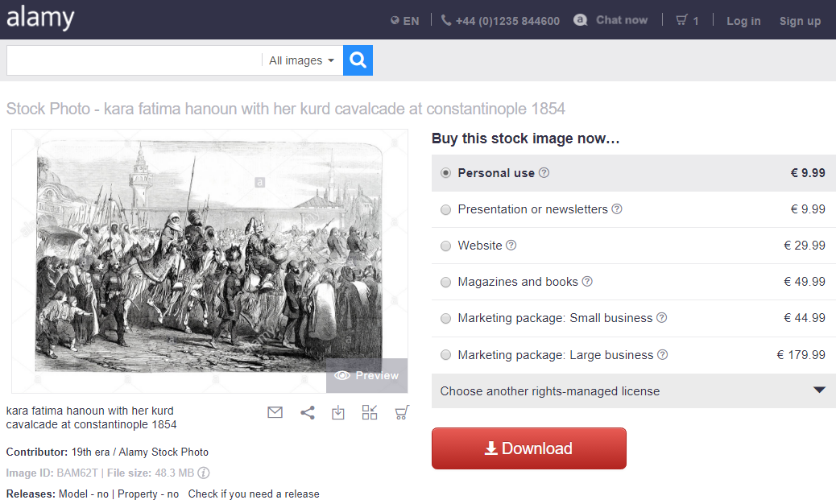The height and width of the screenshot is (504, 836).
Task: Click the blue search magnifier button
Action: [358, 60]
